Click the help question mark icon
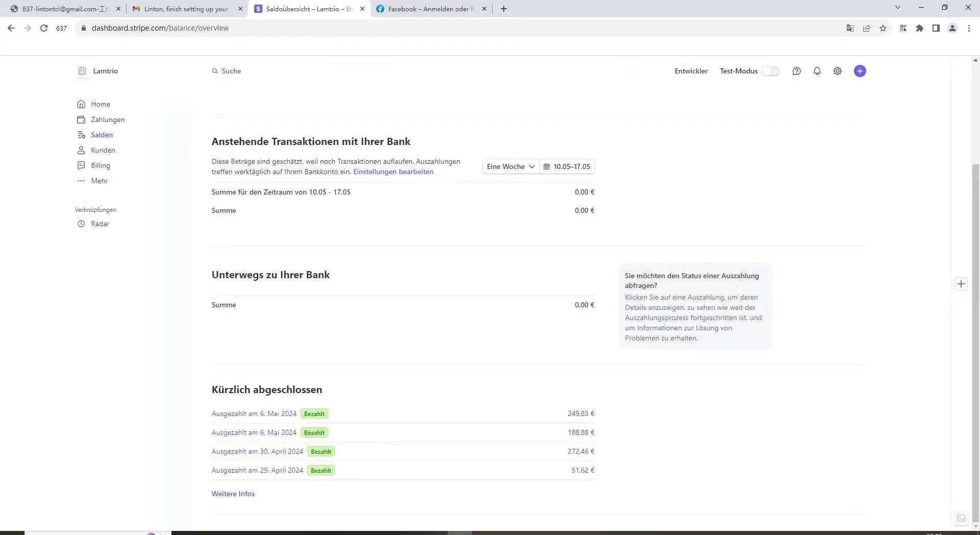Image resolution: width=980 pixels, height=535 pixels. pyautogui.click(x=796, y=71)
